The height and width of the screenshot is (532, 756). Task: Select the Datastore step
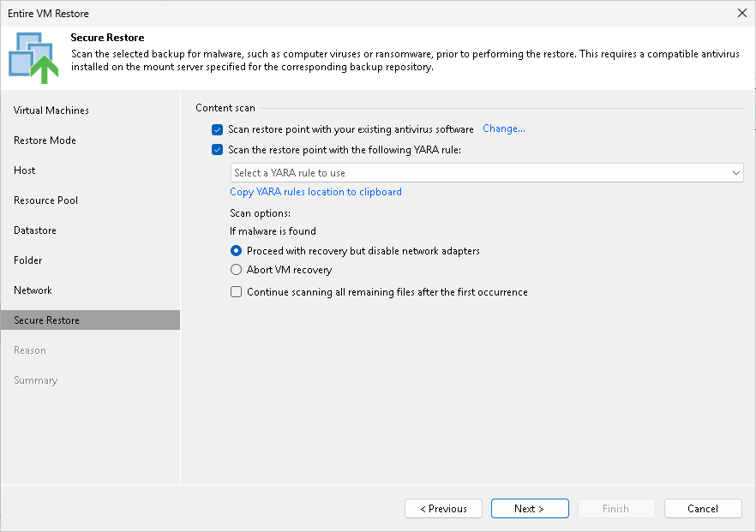coord(35,230)
